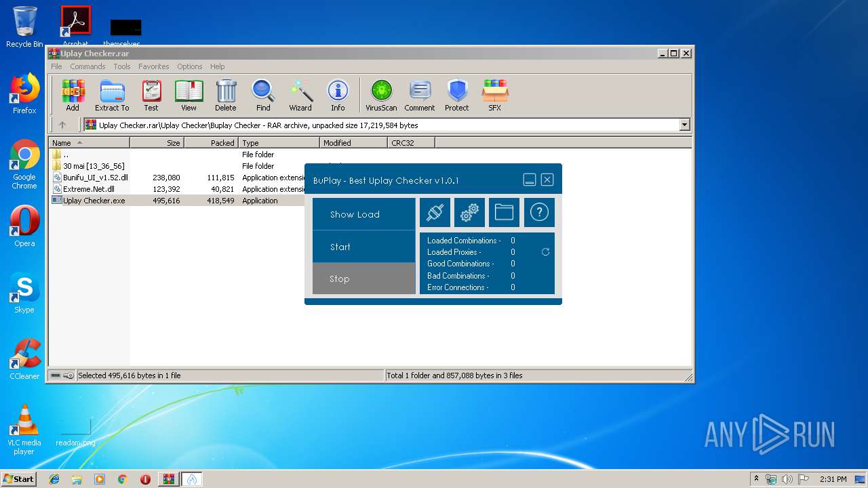868x488 pixels.
Task: Click the volume speaker tray icon
Action: 787,479
